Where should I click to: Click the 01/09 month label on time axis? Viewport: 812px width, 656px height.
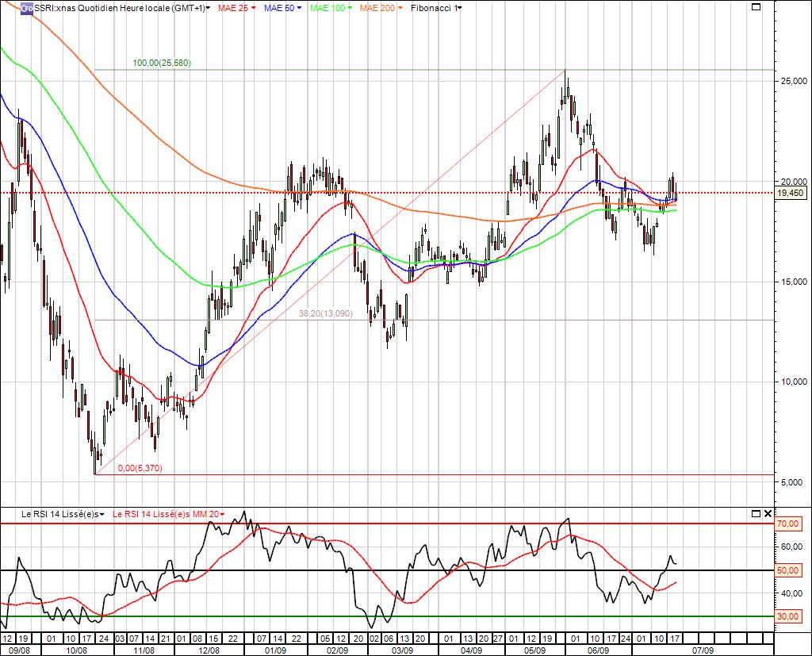pos(275,650)
